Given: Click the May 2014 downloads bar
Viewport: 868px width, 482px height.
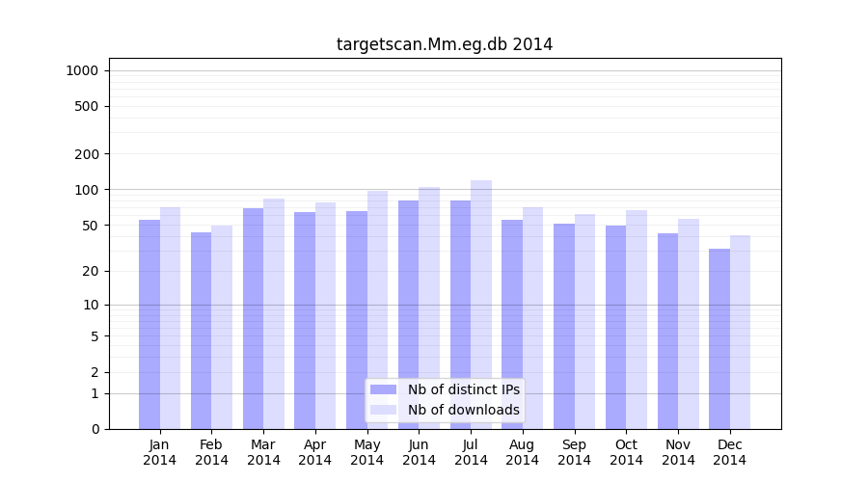Looking at the screenshot, I should 377,308.
